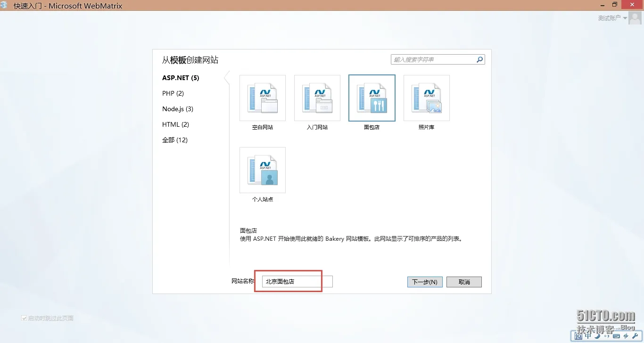Open the 测试账户 account dropdown
Image resolution: width=644 pixels, height=343 pixels.
pyautogui.click(x=612, y=18)
